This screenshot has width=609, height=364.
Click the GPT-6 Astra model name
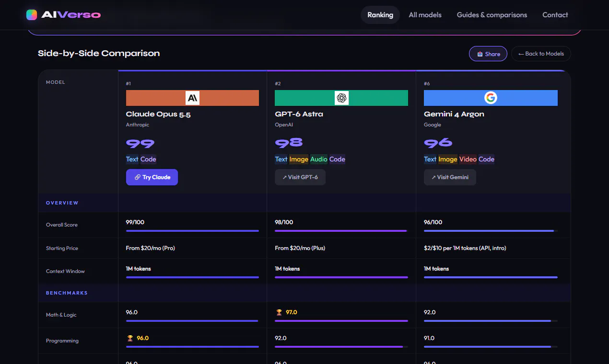[299, 114]
